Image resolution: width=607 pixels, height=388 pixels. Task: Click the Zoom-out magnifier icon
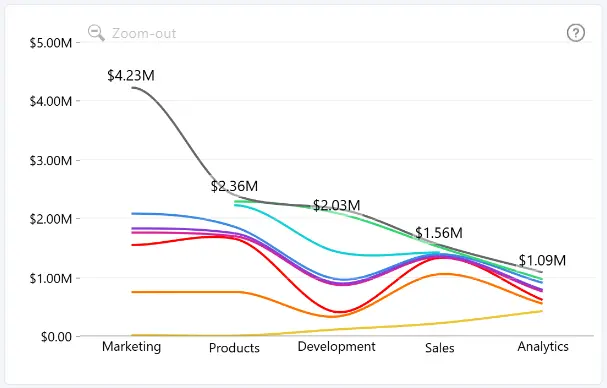coord(96,33)
